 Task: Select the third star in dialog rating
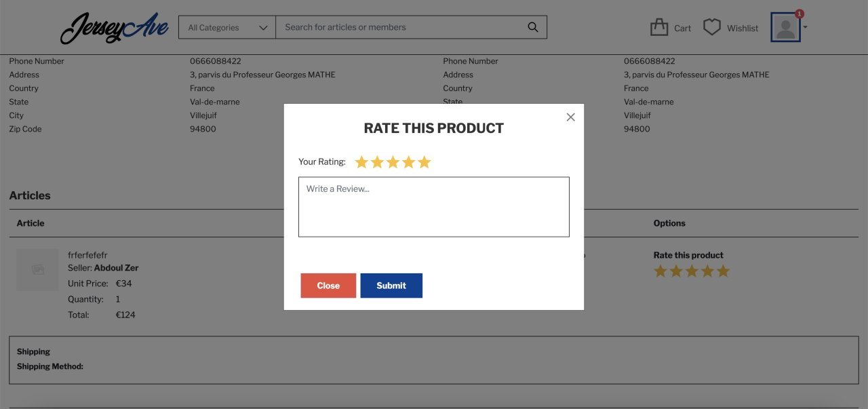393,162
